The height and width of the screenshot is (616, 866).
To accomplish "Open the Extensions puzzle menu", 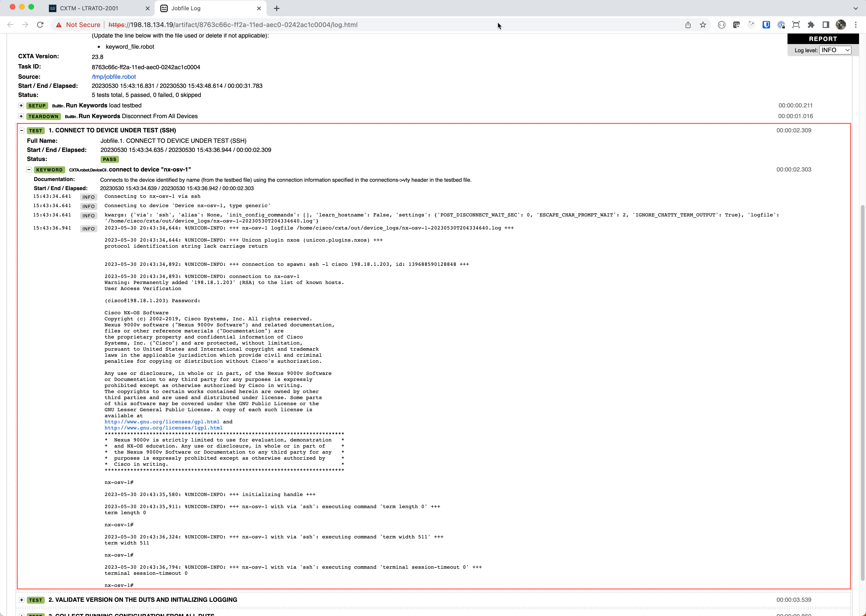I will (x=811, y=25).
